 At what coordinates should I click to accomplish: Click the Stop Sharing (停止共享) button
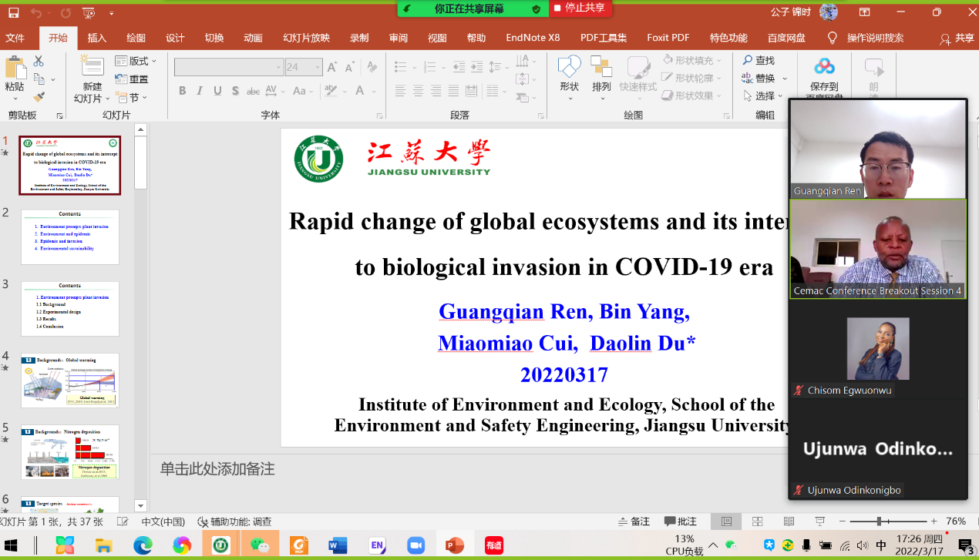coord(580,8)
